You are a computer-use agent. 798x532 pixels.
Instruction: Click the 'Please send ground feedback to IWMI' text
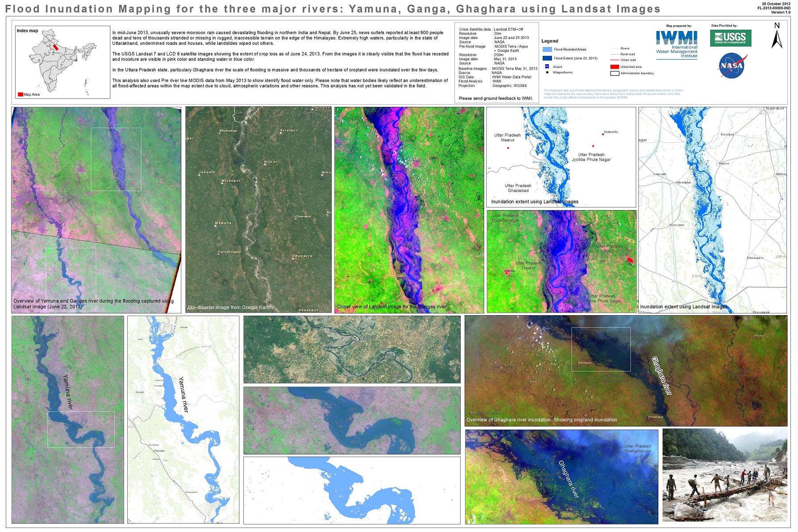click(x=496, y=98)
